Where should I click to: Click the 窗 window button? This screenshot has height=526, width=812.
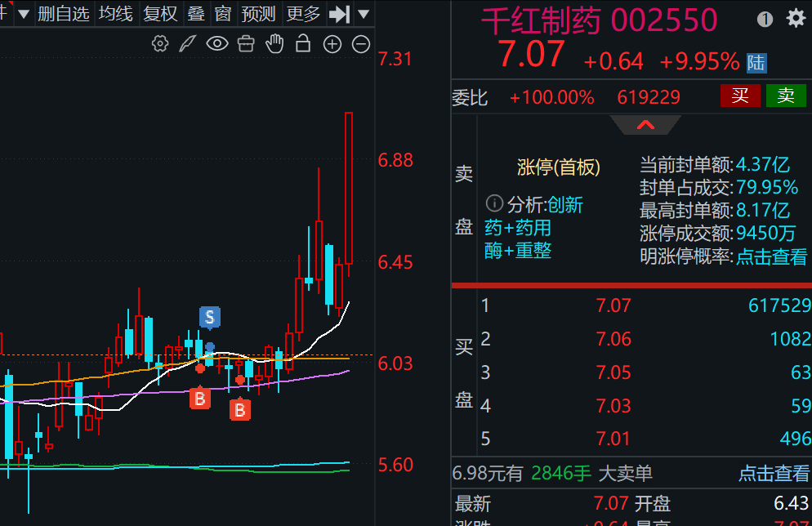(x=223, y=14)
